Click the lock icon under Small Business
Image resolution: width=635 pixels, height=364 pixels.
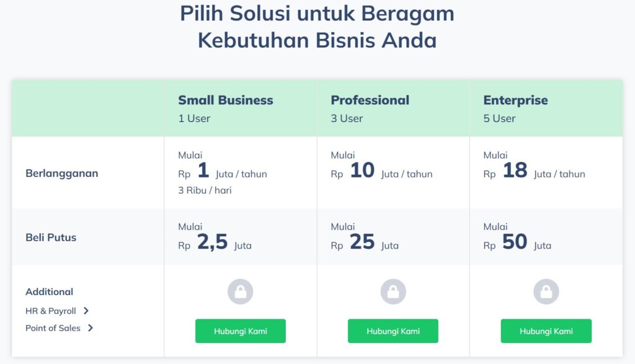(240, 291)
